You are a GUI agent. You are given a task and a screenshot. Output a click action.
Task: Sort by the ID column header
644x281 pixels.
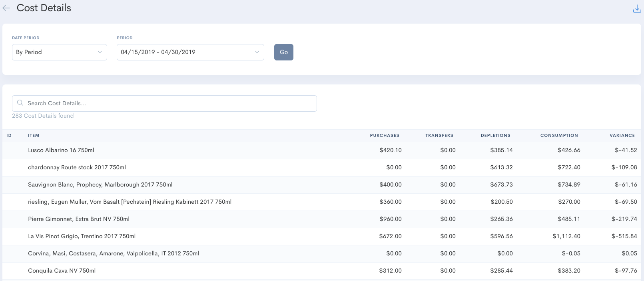tap(9, 135)
